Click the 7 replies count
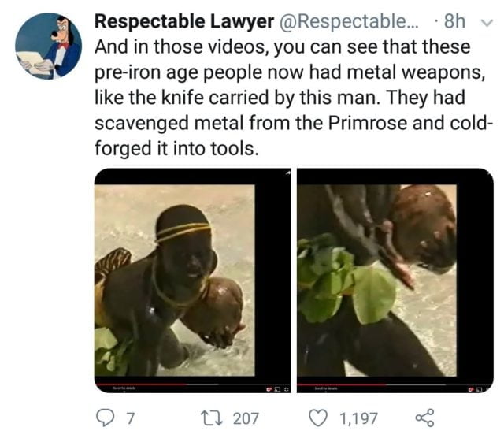 tap(131, 418)
